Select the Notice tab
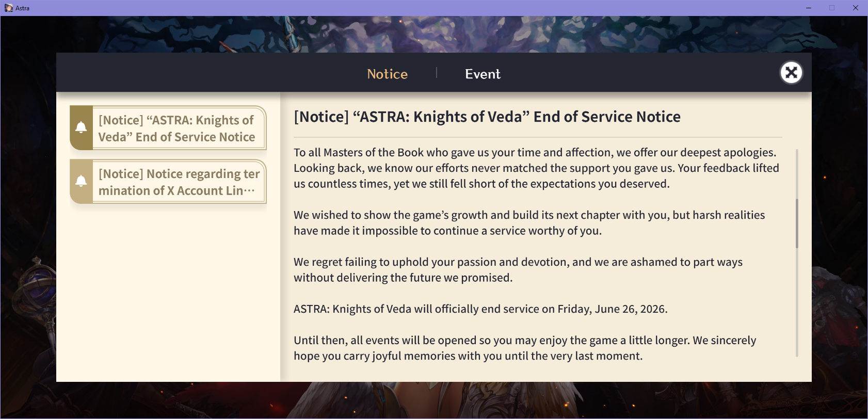The image size is (868, 419). point(387,74)
